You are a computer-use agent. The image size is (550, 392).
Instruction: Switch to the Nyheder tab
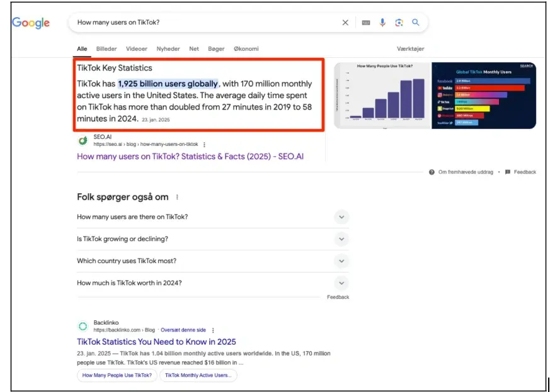(x=168, y=48)
